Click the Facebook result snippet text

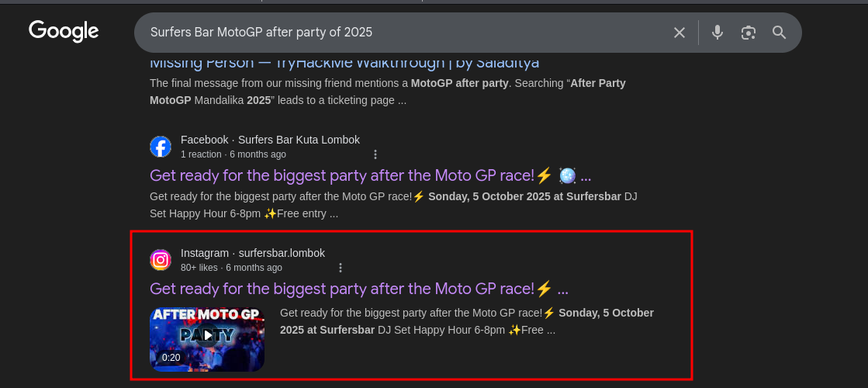point(393,205)
